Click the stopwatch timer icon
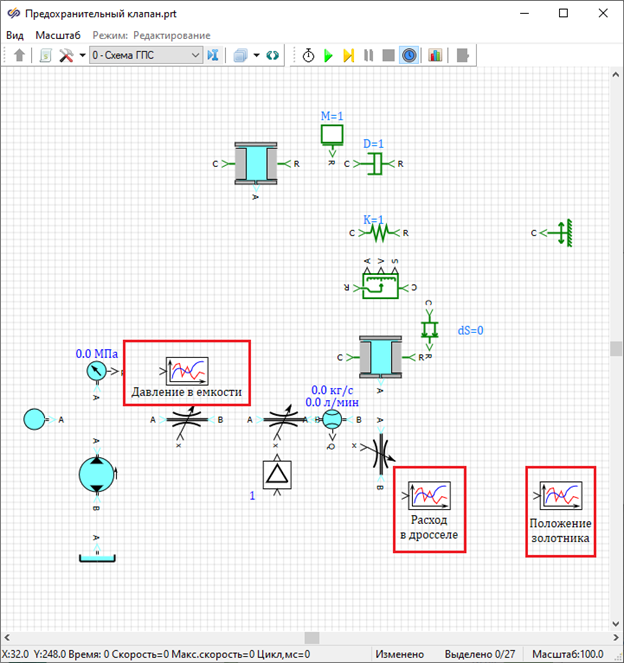The height and width of the screenshot is (663, 624). [308, 55]
